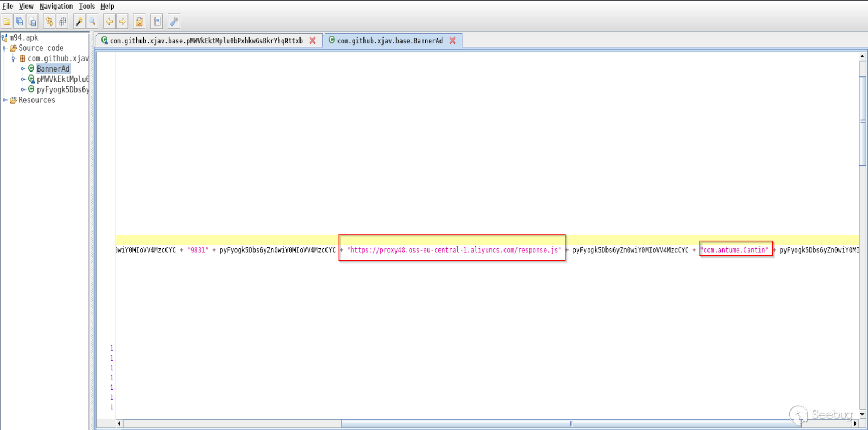Open Text search with the wand icon
Viewport: 868px width, 430px height.
[x=79, y=22]
